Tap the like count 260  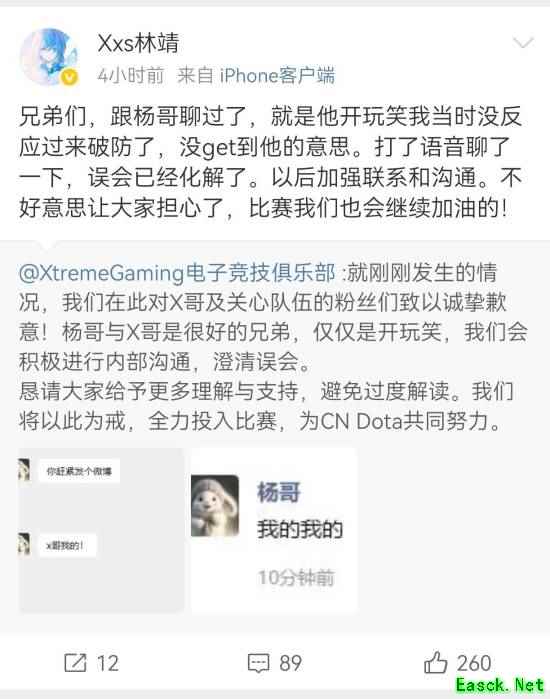pos(474,663)
